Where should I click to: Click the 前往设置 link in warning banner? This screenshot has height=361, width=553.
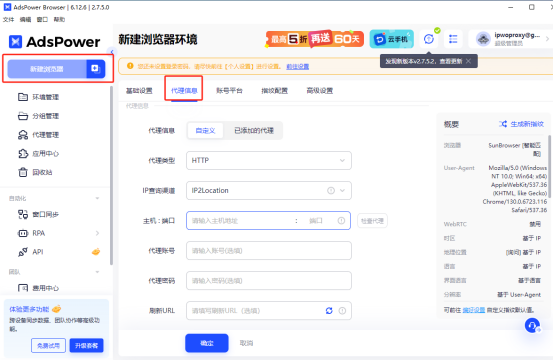pos(298,66)
